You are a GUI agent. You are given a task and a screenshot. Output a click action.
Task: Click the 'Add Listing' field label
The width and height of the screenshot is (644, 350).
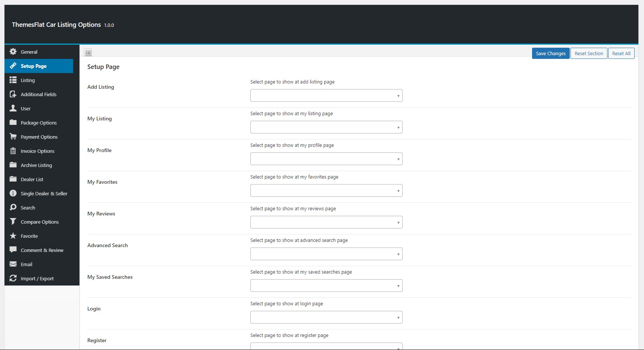[x=101, y=87]
